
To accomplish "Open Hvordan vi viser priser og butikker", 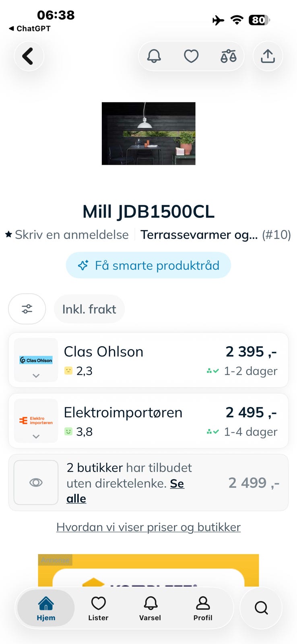I will 148,527.
